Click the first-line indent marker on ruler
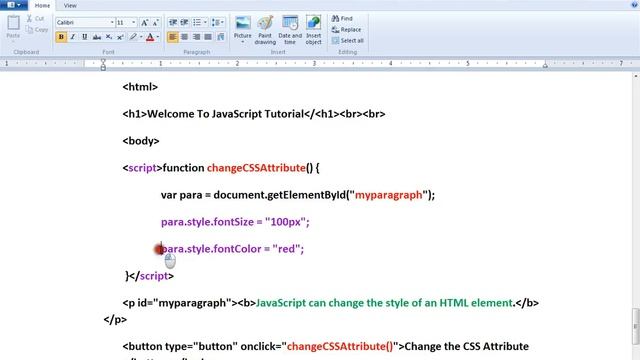 tap(103, 62)
